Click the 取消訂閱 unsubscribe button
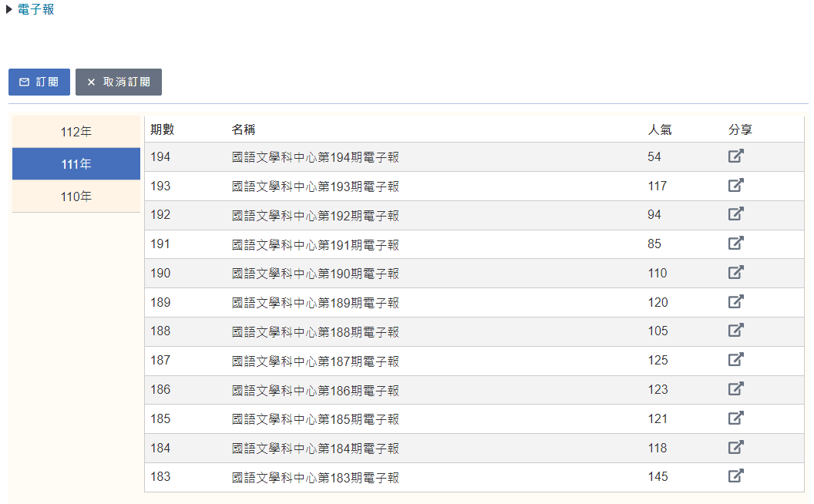The width and height of the screenshot is (814, 504). 119,82
